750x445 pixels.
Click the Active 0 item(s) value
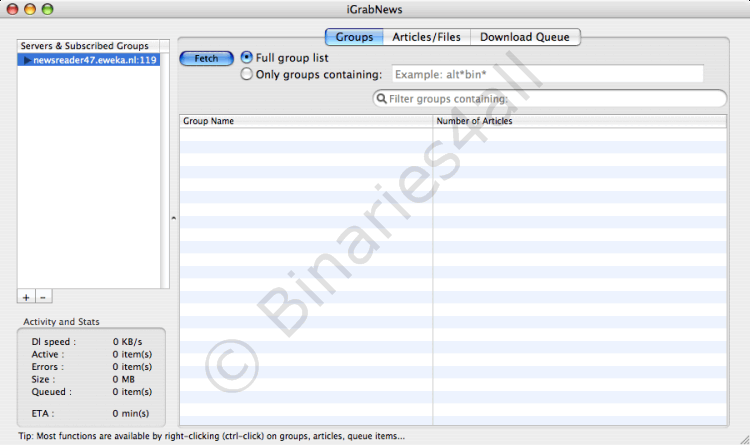coord(132,354)
